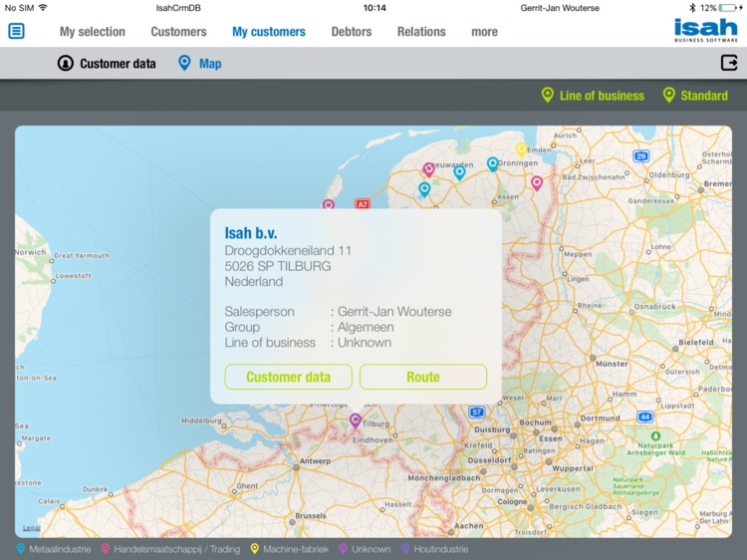Tap the Isah b.v. popup title
Screen dimensions: 747x560
tap(251, 233)
